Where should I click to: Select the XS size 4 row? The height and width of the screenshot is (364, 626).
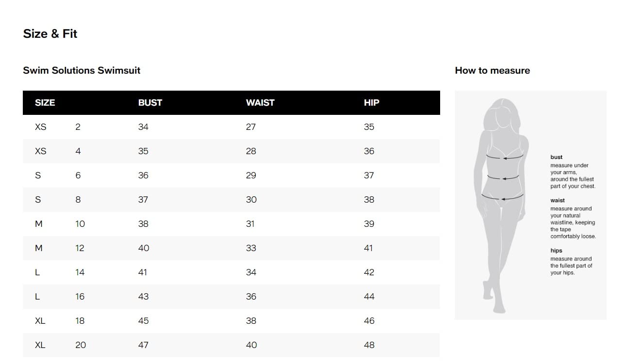coord(231,151)
